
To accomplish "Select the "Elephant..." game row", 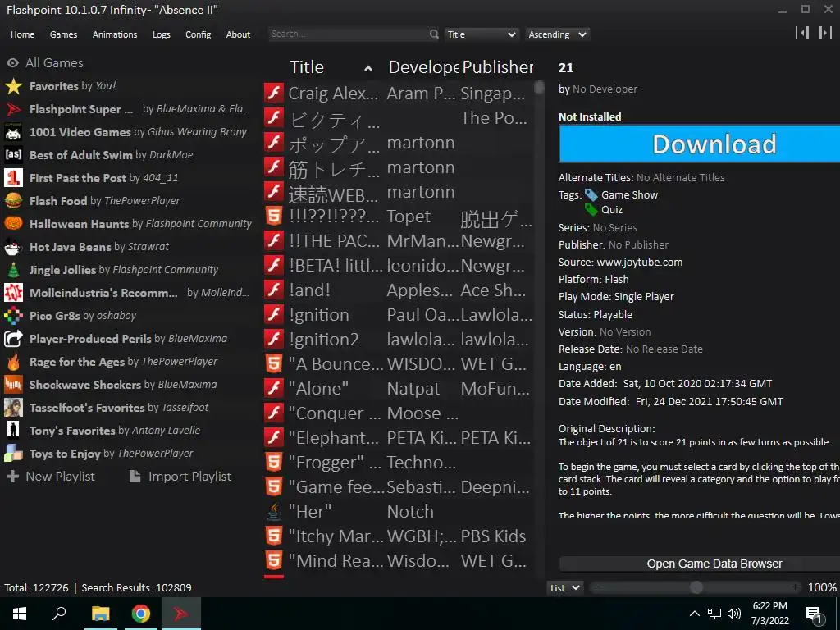I will (x=398, y=438).
